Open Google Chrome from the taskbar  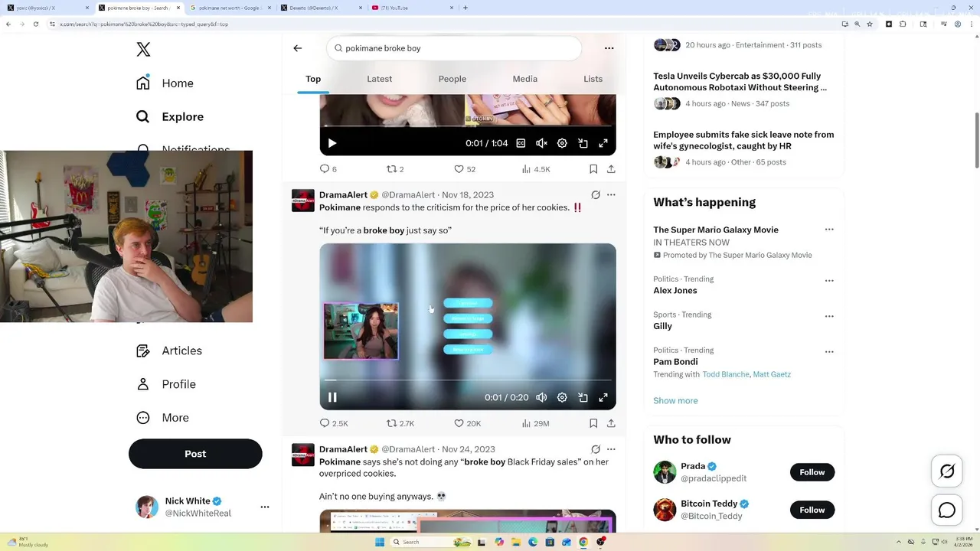pos(583,542)
